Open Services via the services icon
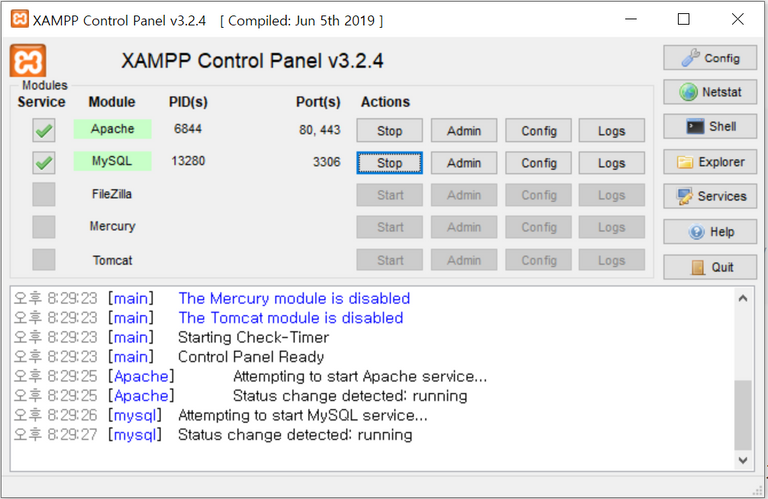Image resolution: width=768 pixels, height=499 pixels. [x=710, y=196]
